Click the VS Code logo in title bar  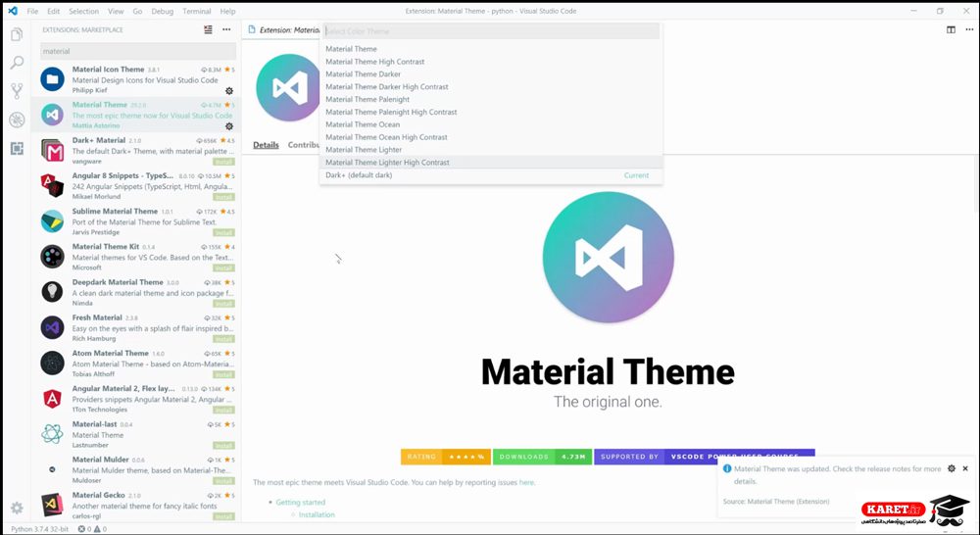pyautogui.click(x=13, y=11)
